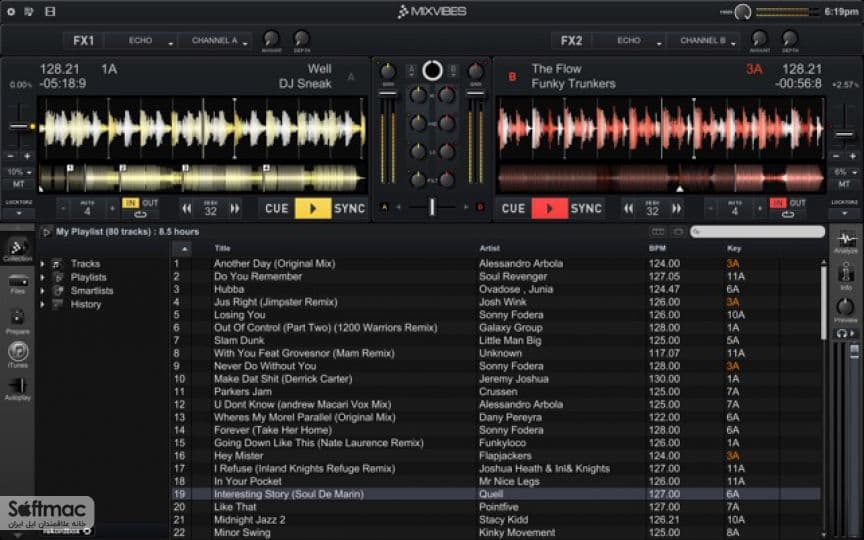The width and height of the screenshot is (864, 540).
Task: Open deck B 6% pitch range dropdown
Action: 844,172
